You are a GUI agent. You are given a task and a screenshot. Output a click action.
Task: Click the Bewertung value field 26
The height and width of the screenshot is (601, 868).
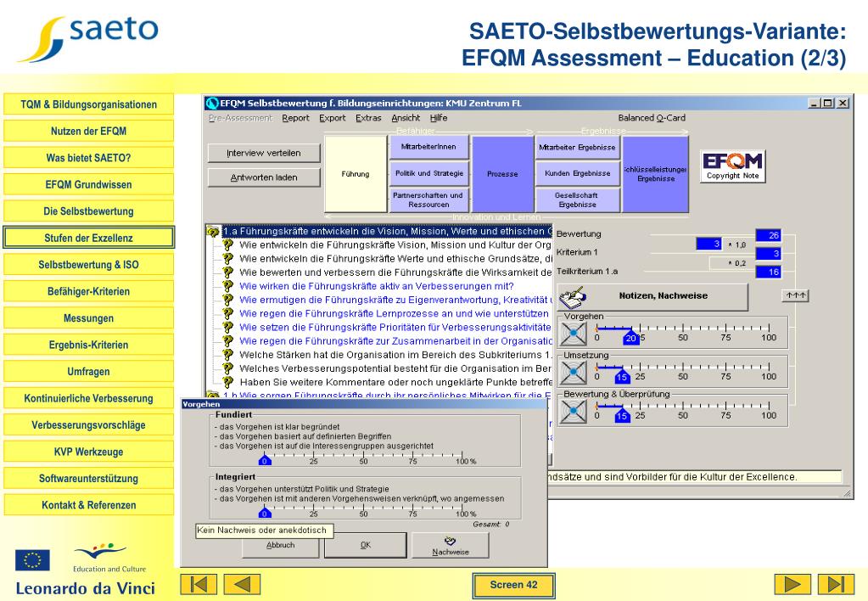tap(769, 235)
